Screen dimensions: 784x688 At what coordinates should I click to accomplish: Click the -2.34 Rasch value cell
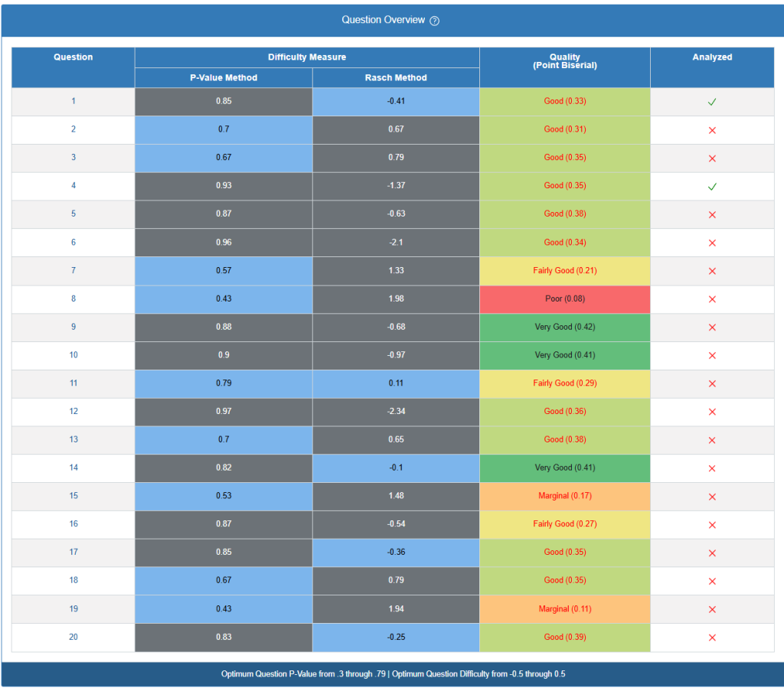[396, 412]
